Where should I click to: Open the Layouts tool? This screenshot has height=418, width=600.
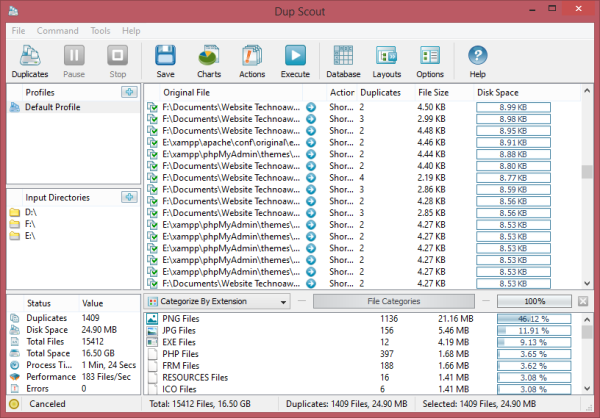(x=386, y=56)
